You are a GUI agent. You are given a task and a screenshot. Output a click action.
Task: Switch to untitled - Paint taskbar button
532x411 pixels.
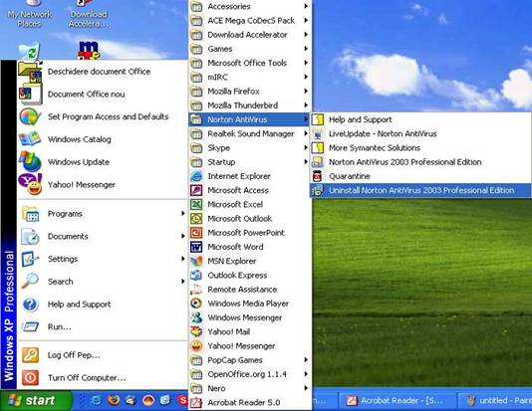[x=496, y=401]
